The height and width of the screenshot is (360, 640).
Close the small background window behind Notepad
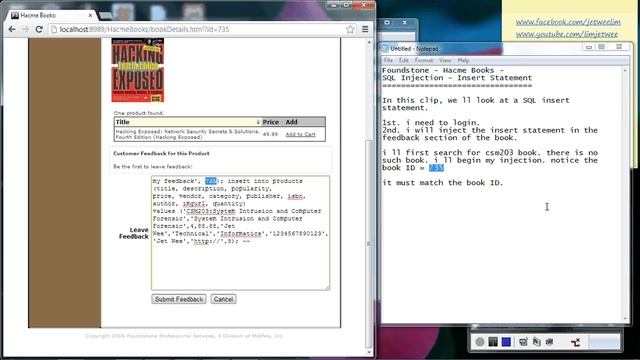coord(404,23)
